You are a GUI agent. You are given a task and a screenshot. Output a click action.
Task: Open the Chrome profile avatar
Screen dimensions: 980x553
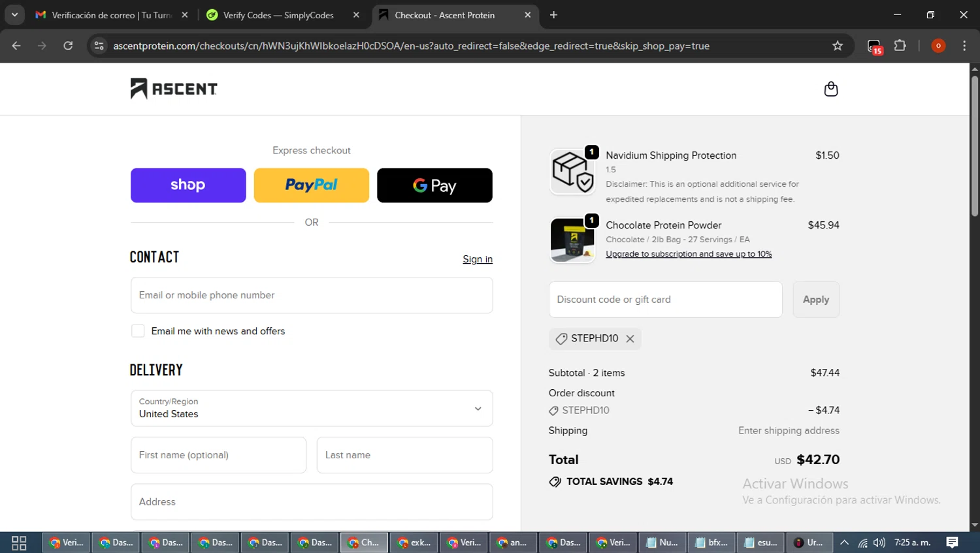coord(938,46)
